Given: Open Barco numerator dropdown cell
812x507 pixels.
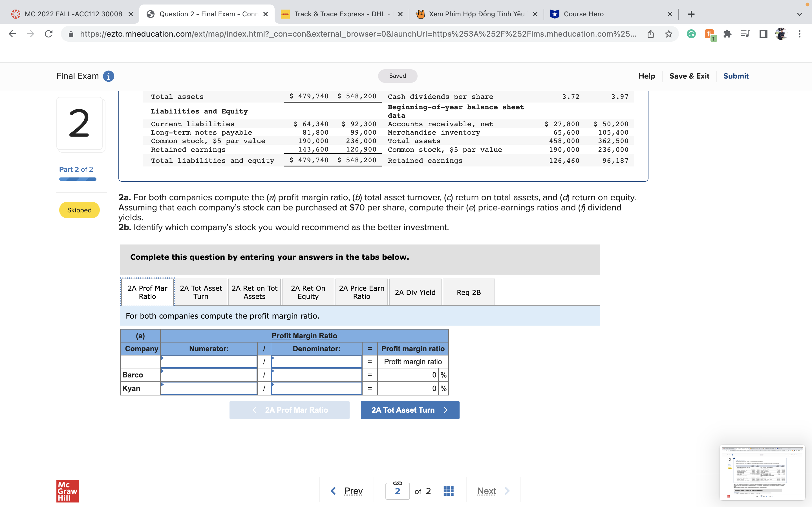Looking at the screenshot, I should [x=209, y=375].
